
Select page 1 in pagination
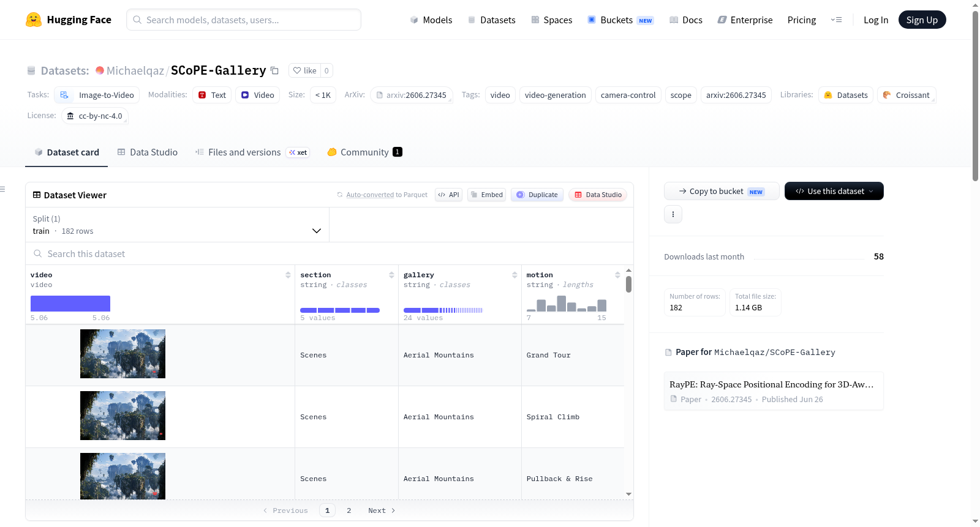pyautogui.click(x=327, y=510)
